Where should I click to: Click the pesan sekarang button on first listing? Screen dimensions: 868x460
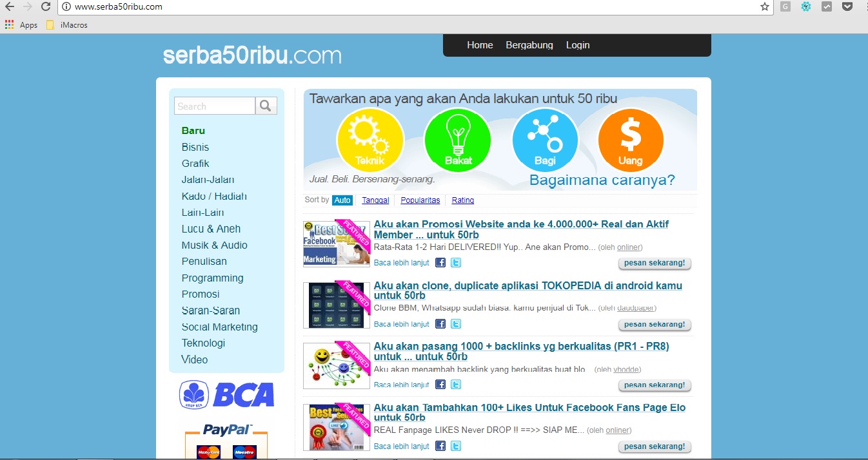(x=655, y=263)
